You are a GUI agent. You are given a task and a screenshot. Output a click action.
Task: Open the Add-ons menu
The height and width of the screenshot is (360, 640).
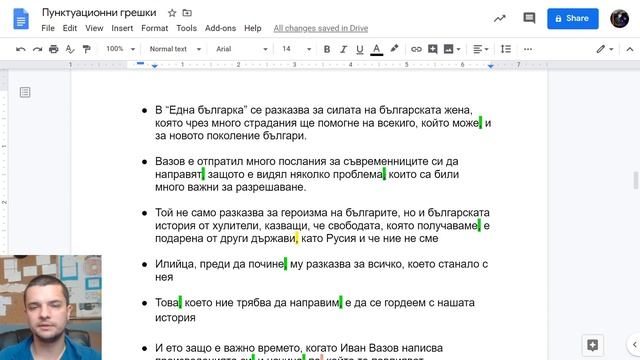[220, 28]
